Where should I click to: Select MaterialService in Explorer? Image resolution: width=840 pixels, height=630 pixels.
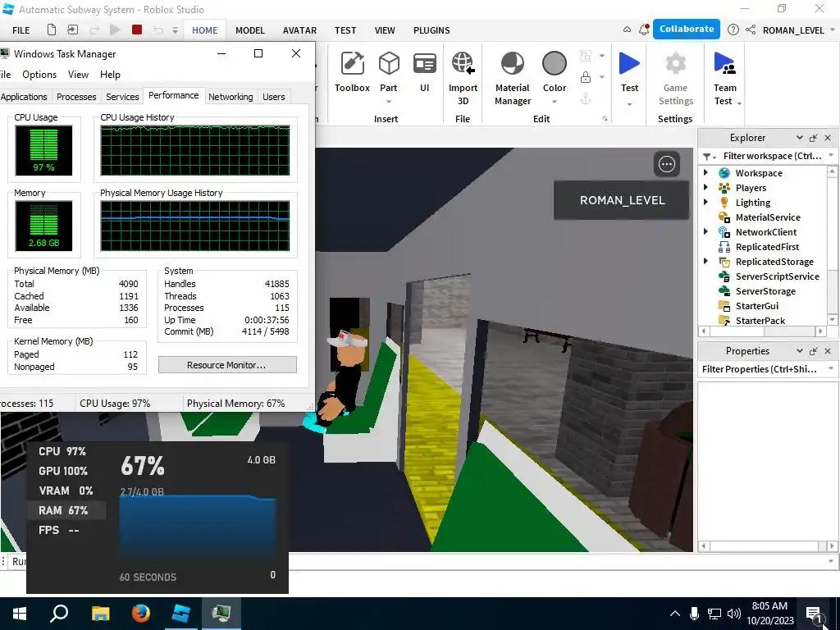(x=768, y=217)
